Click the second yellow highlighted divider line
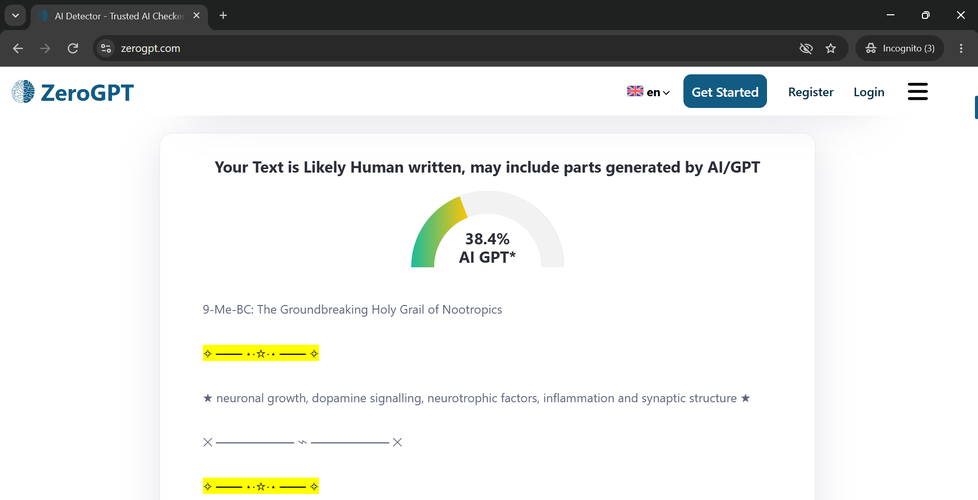The height and width of the screenshot is (500, 978). coord(261,486)
